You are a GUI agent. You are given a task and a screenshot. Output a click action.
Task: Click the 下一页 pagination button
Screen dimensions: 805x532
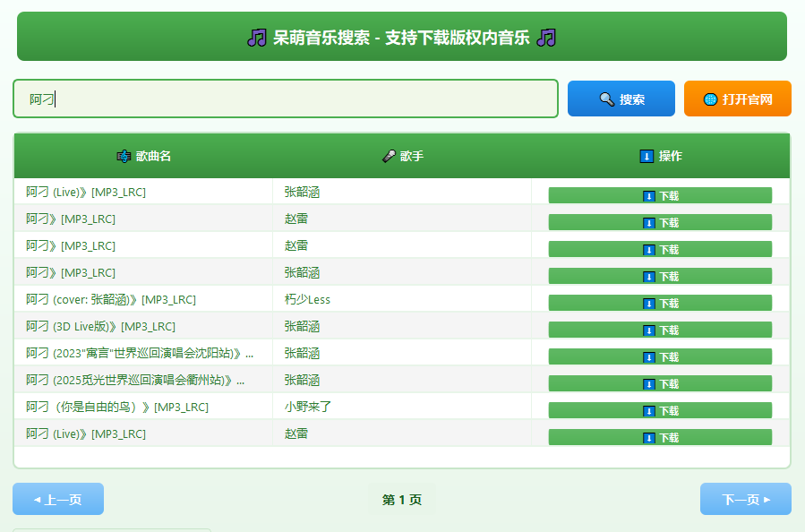coord(745,499)
